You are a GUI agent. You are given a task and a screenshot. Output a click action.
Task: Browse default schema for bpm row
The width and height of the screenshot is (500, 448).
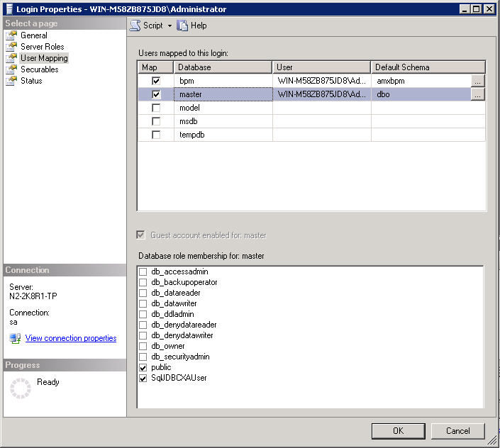pyautogui.click(x=477, y=81)
